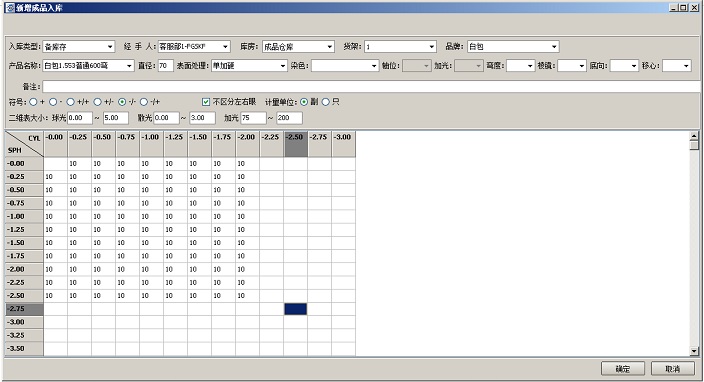Click cell SPH -0.25, CYL -0.00
Viewport: 704px width, 382px height.
tap(55, 177)
